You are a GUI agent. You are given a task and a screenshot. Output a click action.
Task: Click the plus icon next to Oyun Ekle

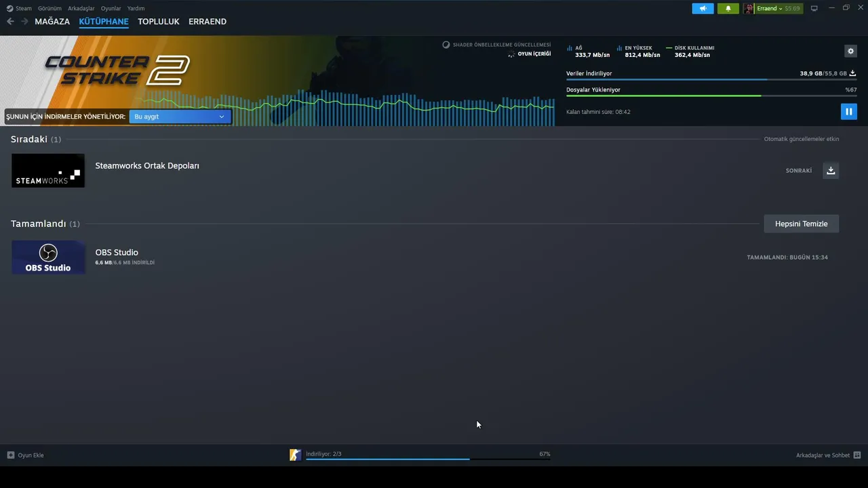pyautogui.click(x=10, y=455)
